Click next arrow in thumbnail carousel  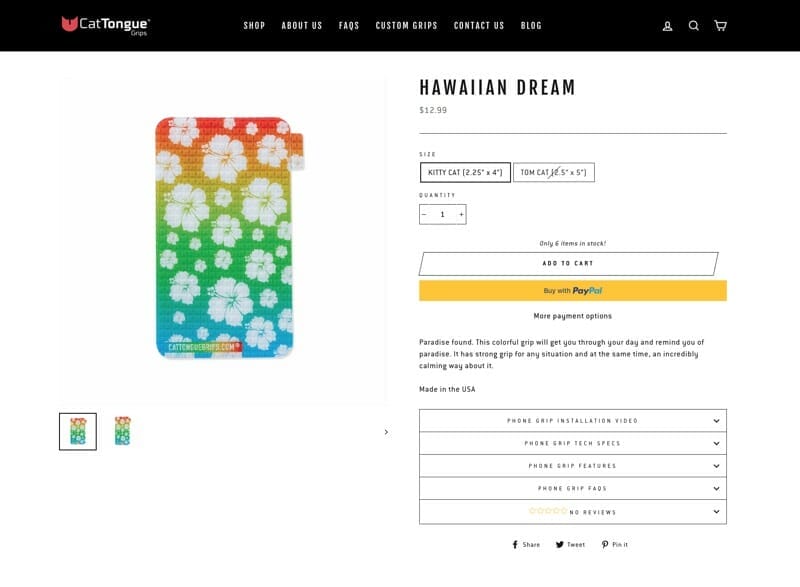(x=386, y=432)
